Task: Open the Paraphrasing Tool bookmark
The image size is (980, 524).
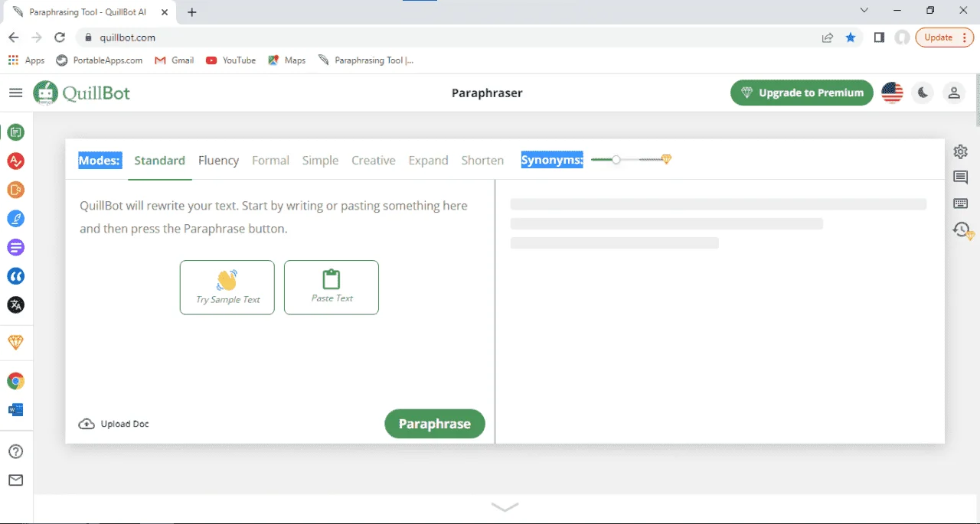Action: tap(366, 60)
